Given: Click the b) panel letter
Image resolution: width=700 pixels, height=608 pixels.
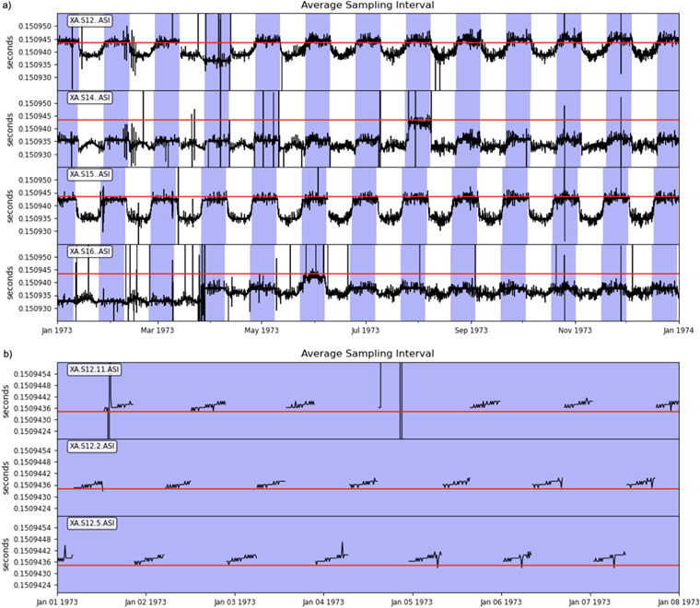Looking at the screenshot, I should [x=8, y=354].
